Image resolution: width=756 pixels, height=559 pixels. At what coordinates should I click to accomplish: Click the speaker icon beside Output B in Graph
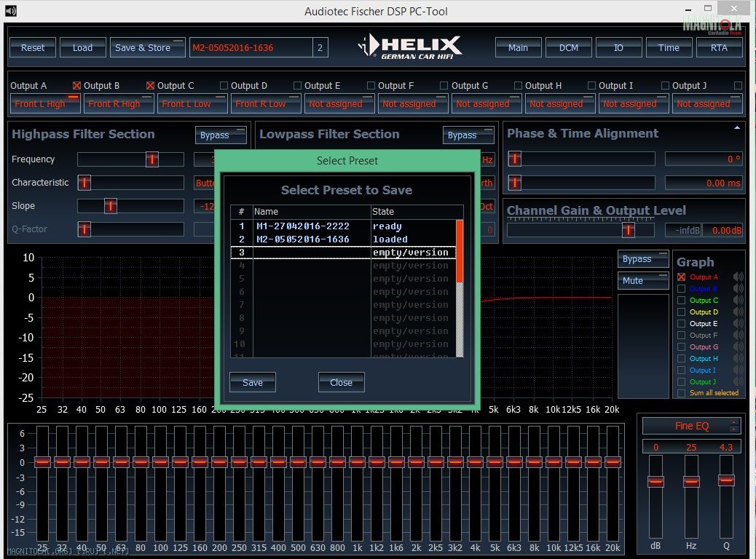point(738,289)
